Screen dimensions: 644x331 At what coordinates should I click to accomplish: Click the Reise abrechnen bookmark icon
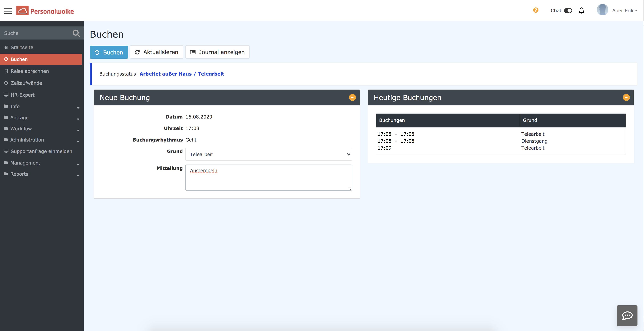tap(6, 71)
